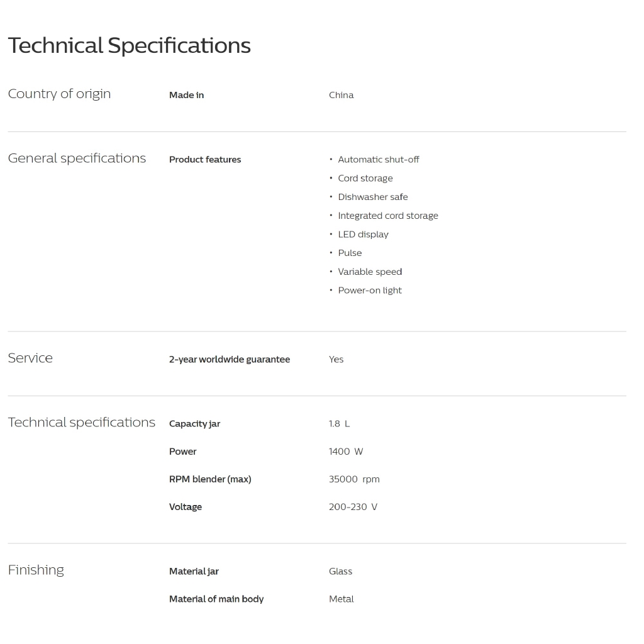Image resolution: width=644 pixels, height=644 pixels.
Task: Click the Capacity jar label
Action: point(194,424)
